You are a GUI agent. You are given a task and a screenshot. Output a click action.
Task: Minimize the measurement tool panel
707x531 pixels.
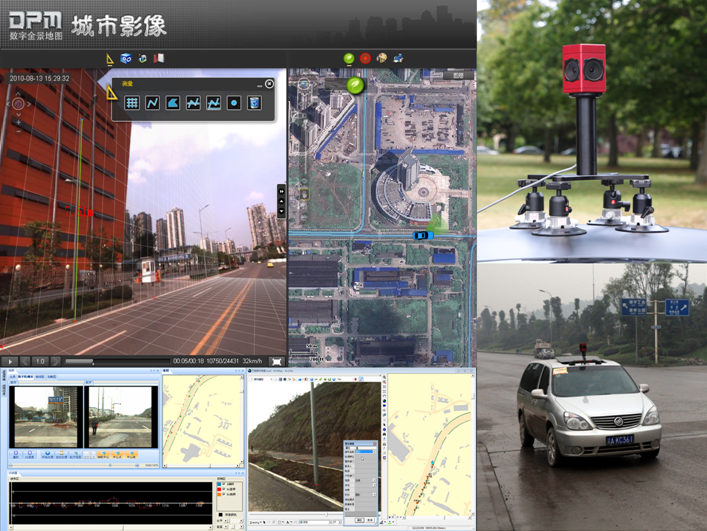[258, 85]
